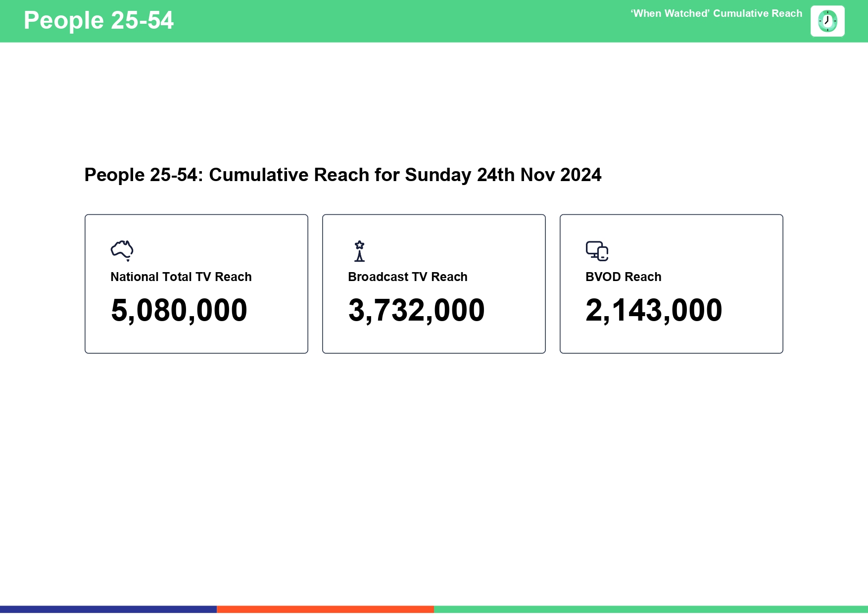Viewport: 868px width, 614px height.
Task: Toggle the Broadcast TV Reach card
Action: point(434,283)
